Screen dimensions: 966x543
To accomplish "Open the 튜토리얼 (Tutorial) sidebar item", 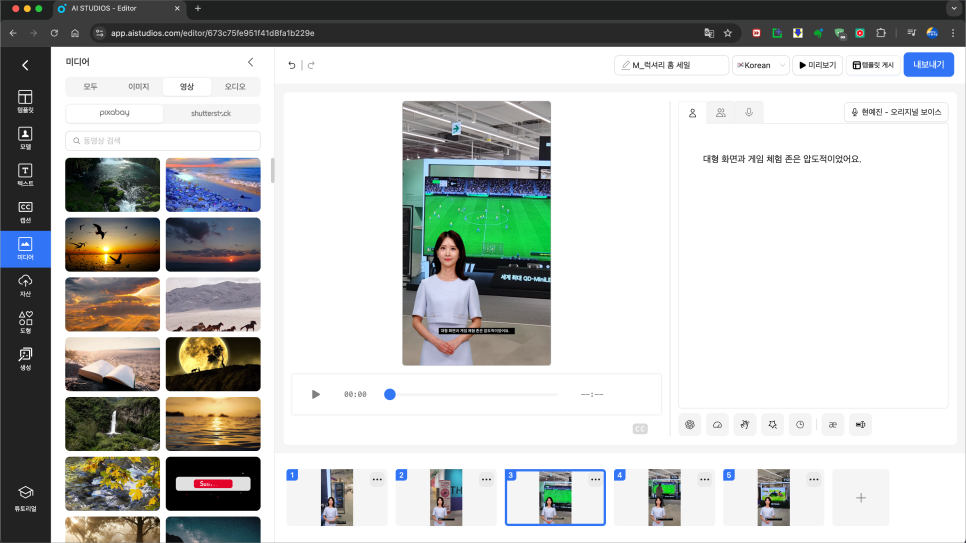I will point(25,499).
